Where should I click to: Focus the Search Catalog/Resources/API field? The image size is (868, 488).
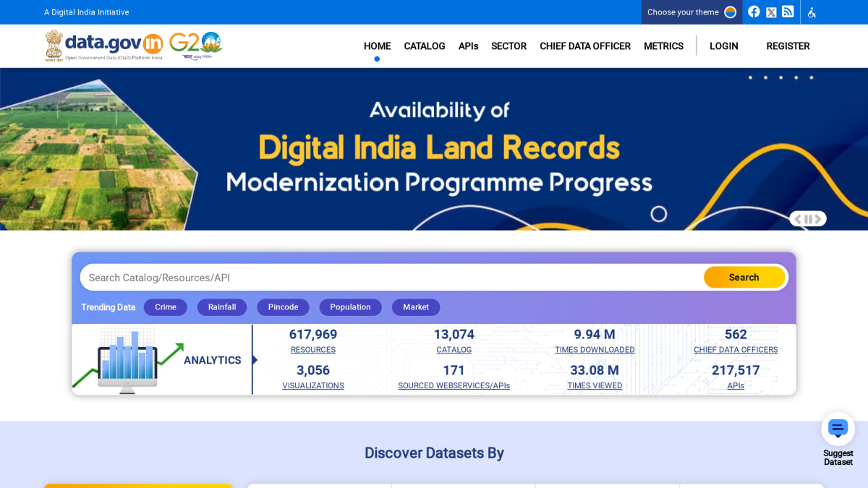click(391, 278)
